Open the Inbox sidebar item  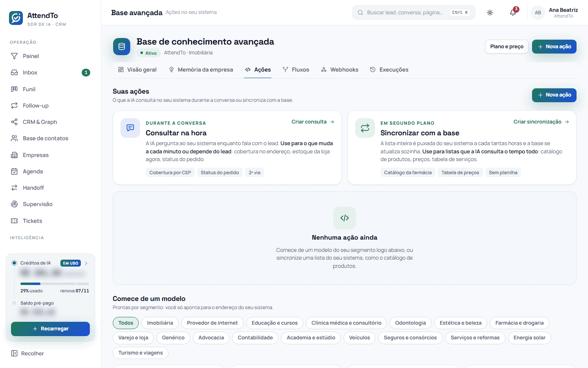coord(50,72)
